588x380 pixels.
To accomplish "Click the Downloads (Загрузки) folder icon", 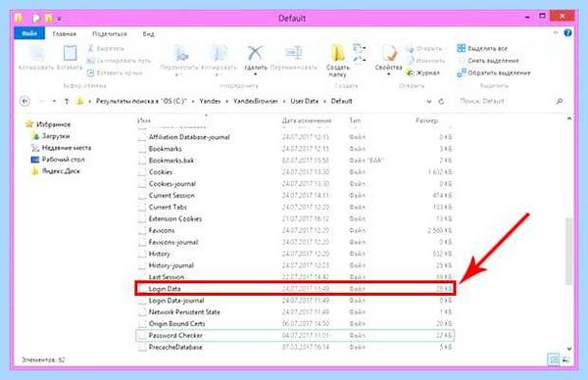I will pos(36,136).
